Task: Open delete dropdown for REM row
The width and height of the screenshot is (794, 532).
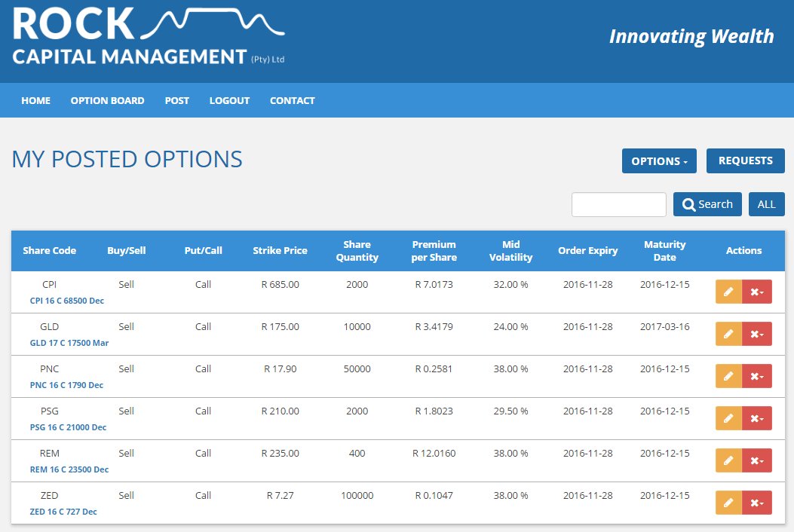Action: (757, 460)
